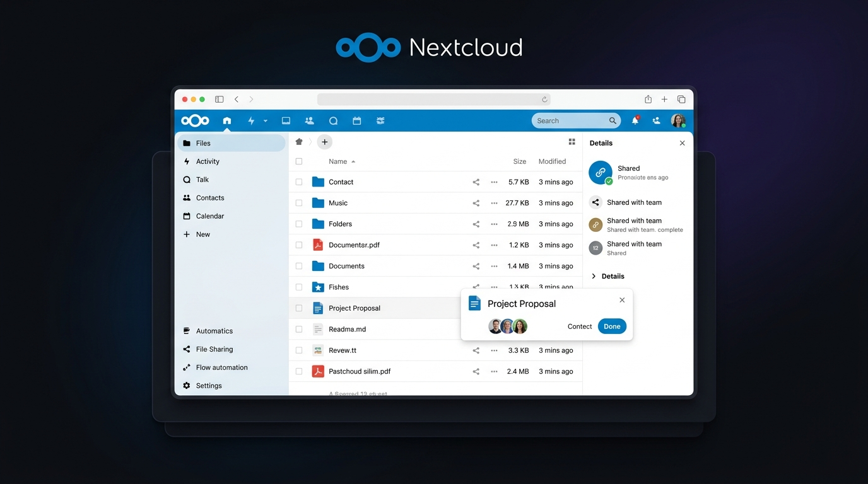Open more actions menu for Music
The height and width of the screenshot is (484, 868).
pyautogui.click(x=495, y=203)
